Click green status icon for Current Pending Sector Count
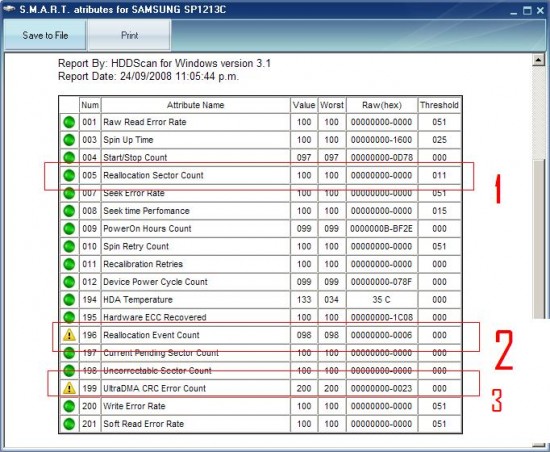Image resolution: width=550 pixels, height=452 pixels. point(69,353)
